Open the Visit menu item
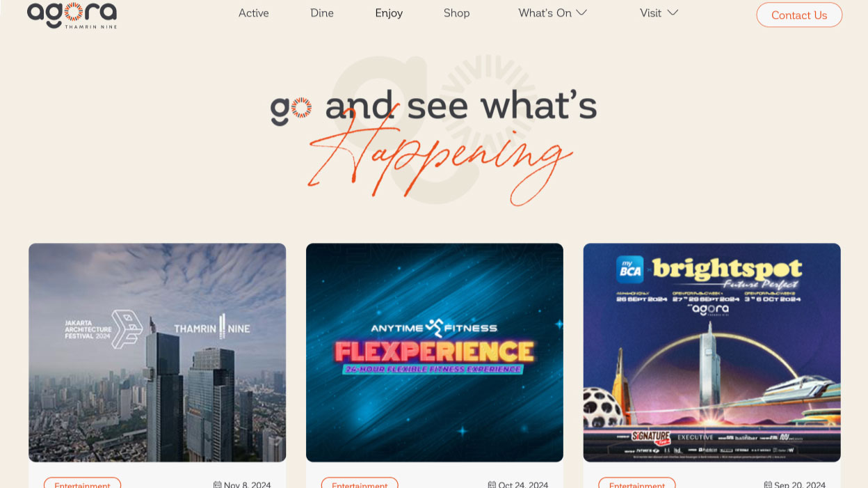 pyautogui.click(x=650, y=13)
